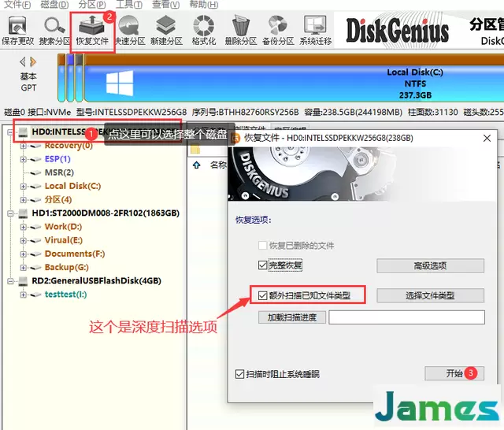Click the Delete Partition (删除分区) icon
This screenshot has width=504, height=430.
point(241,31)
